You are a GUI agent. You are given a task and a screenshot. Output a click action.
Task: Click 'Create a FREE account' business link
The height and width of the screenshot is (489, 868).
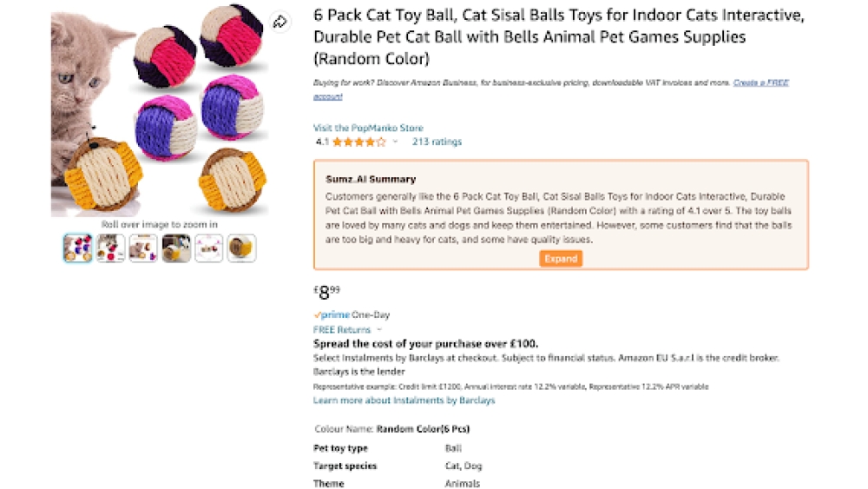click(760, 83)
